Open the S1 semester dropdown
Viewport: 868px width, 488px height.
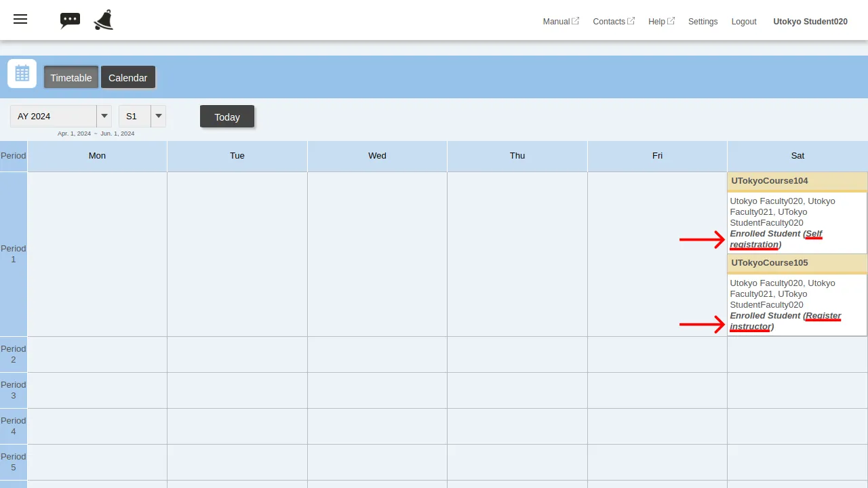133,116
